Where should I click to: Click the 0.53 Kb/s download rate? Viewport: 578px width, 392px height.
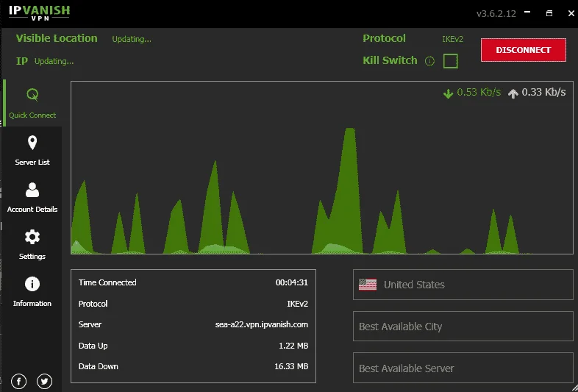click(479, 92)
